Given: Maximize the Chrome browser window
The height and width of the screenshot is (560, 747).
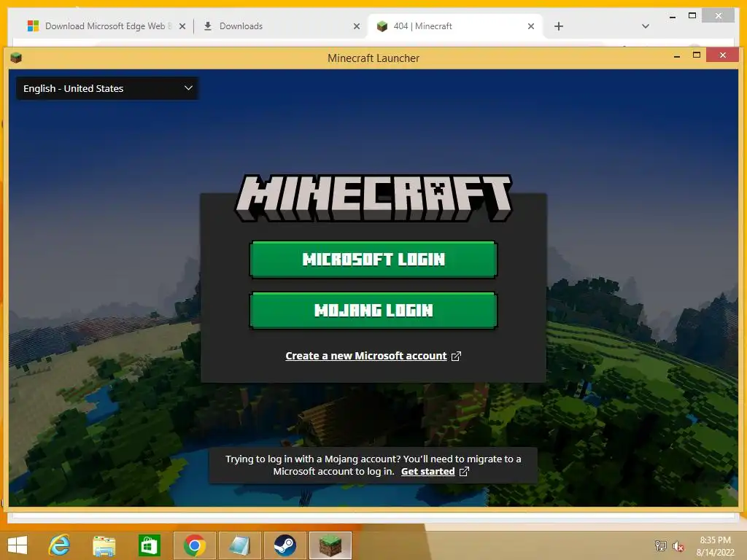Looking at the screenshot, I should point(692,16).
